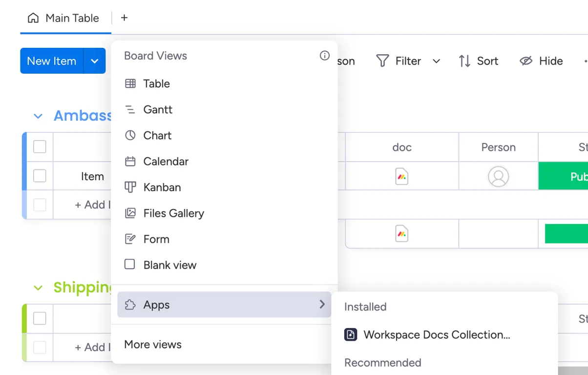
Task: Select the Gantt view
Action: pyautogui.click(x=157, y=109)
